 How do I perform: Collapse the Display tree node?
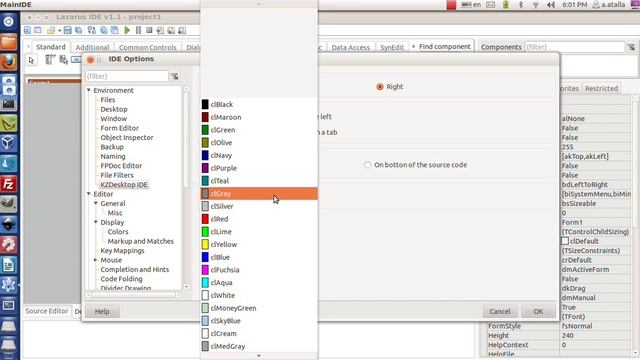[96, 222]
